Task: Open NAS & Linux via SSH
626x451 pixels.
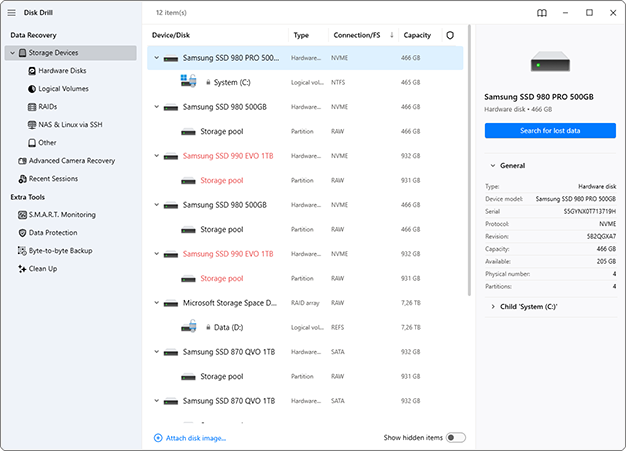Action: coord(70,125)
